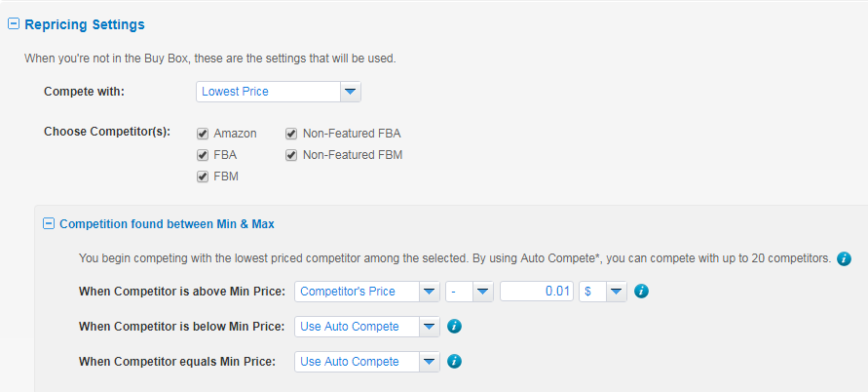This screenshot has height=392, width=868.
Task: Open the minus operator dropdown
Action: [470, 292]
